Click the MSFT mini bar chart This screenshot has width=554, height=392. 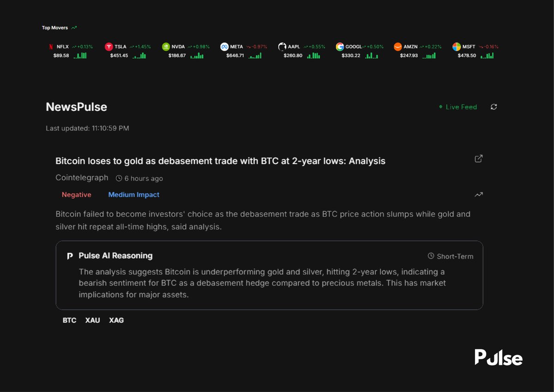487,55
